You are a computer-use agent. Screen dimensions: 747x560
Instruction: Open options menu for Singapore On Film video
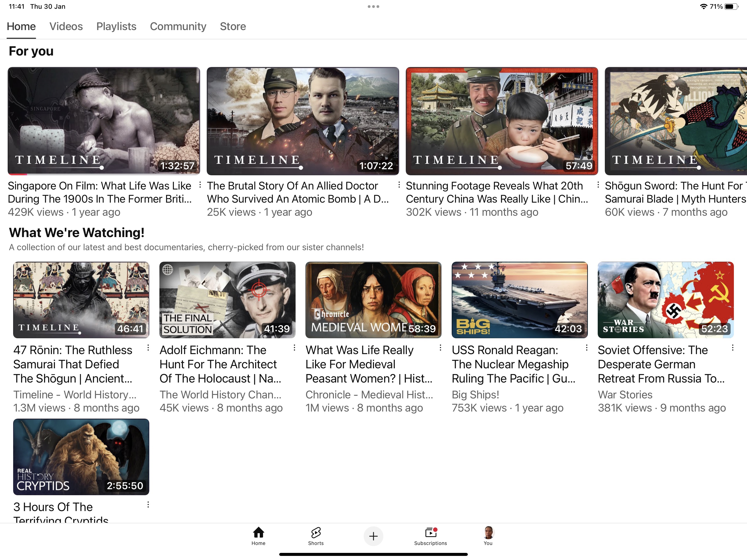(200, 185)
